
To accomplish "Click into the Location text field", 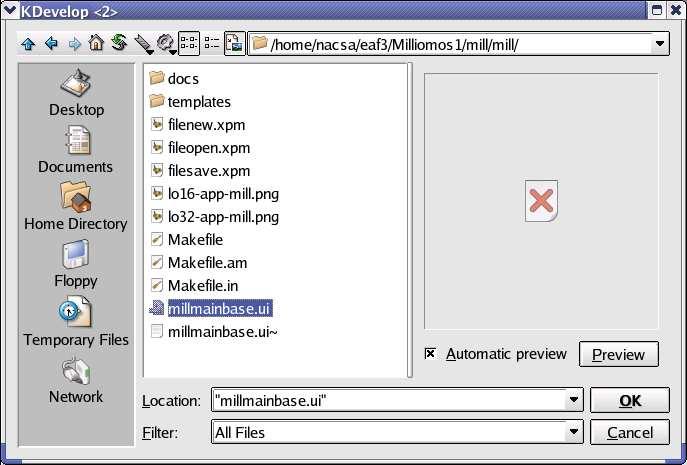I will pos(388,400).
